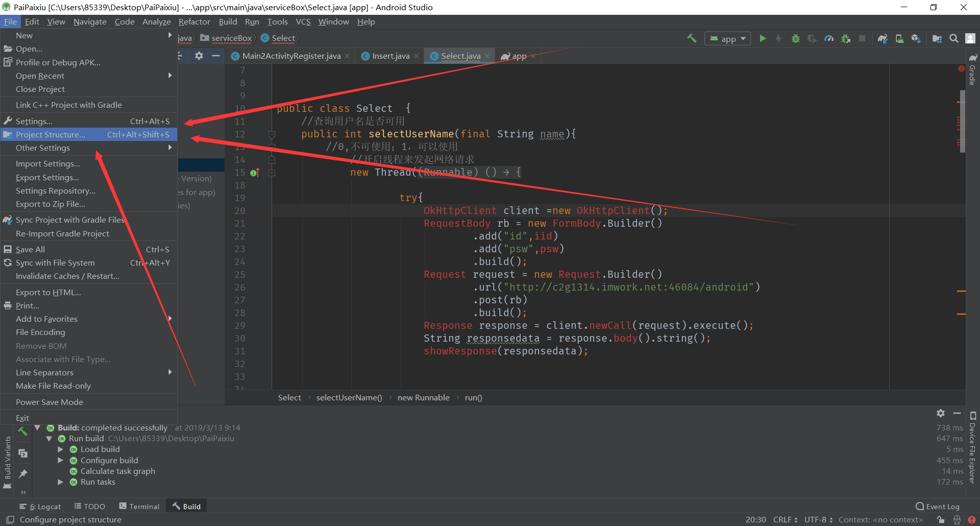Toggle fold marker at line 12 method
This screenshot has height=526, width=980.
(272, 134)
